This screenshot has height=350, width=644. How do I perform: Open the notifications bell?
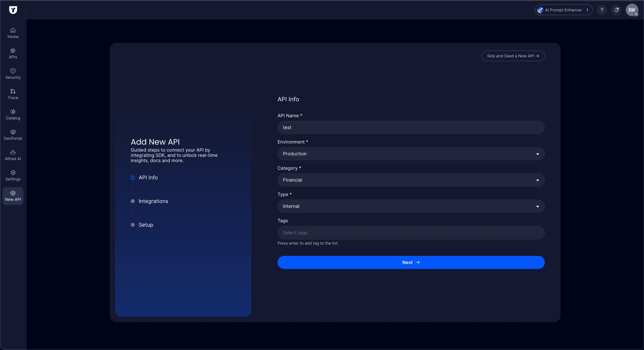[x=616, y=10]
